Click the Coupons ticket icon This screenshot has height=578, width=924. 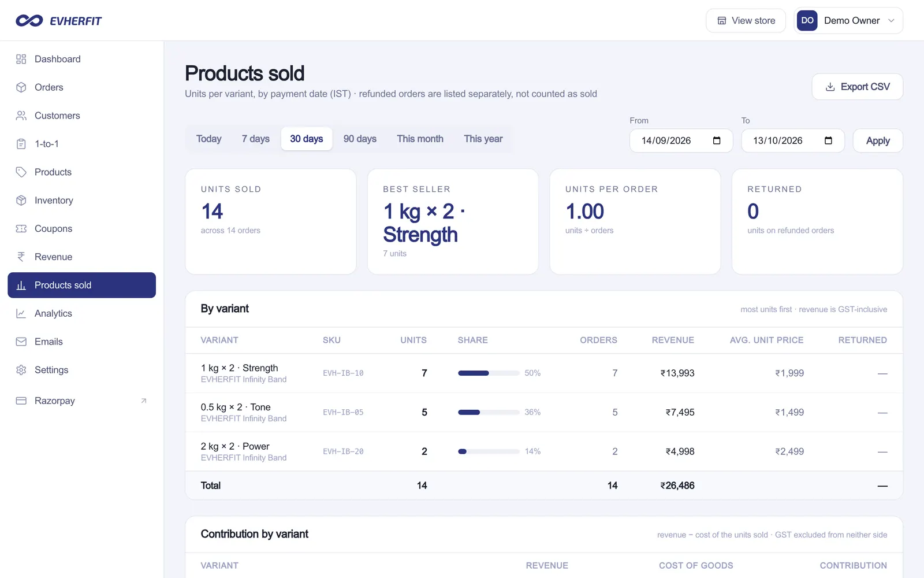[x=21, y=229]
